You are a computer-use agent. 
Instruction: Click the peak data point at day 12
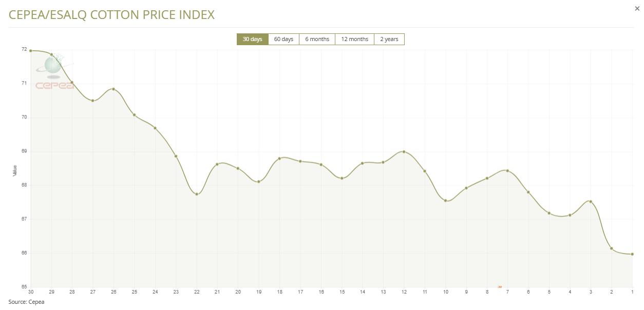pos(404,151)
